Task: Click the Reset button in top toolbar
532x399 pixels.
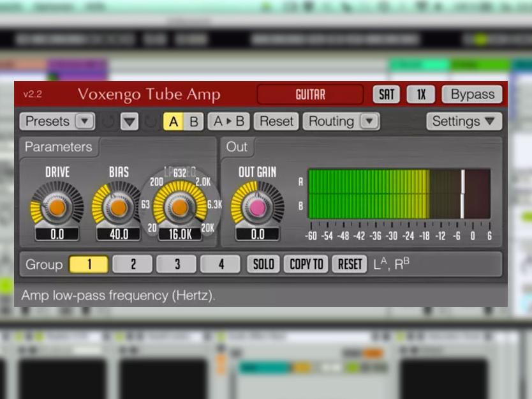Action: pos(276,121)
